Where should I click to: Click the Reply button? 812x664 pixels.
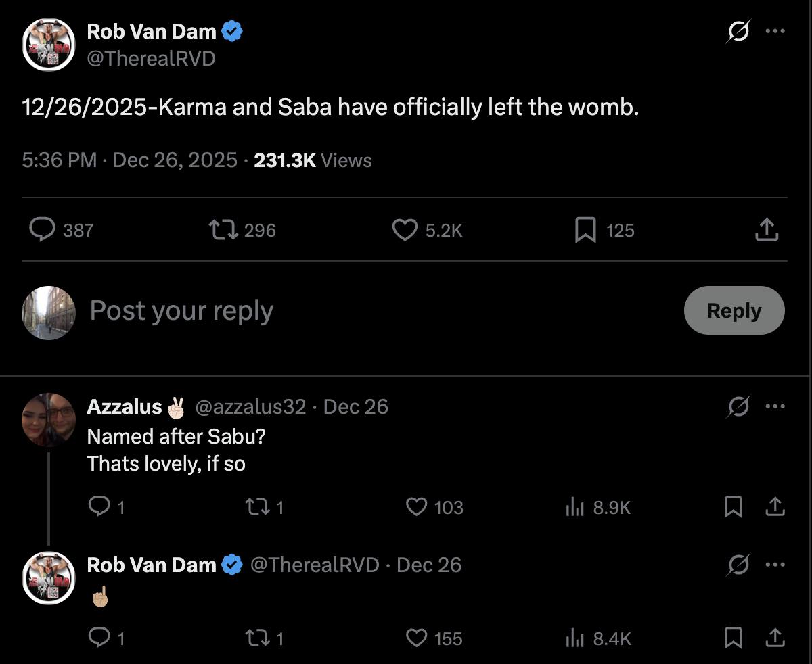click(734, 310)
